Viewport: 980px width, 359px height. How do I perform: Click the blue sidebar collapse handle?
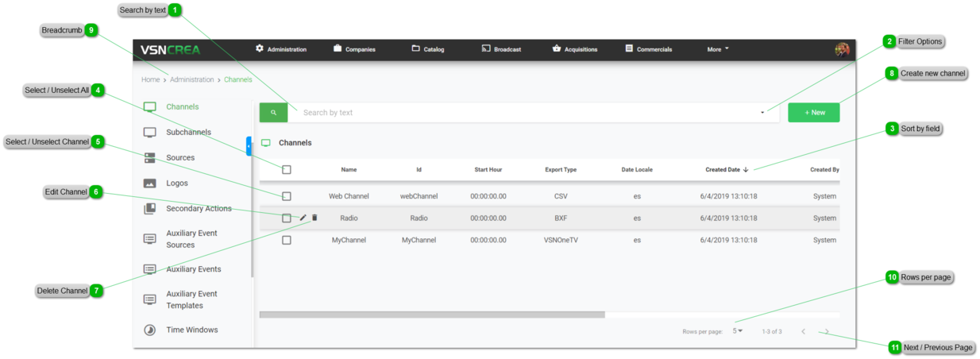(x=249, y=146)
